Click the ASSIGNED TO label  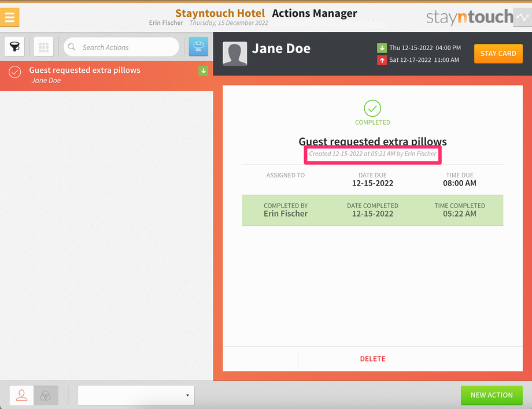(285, 175)
